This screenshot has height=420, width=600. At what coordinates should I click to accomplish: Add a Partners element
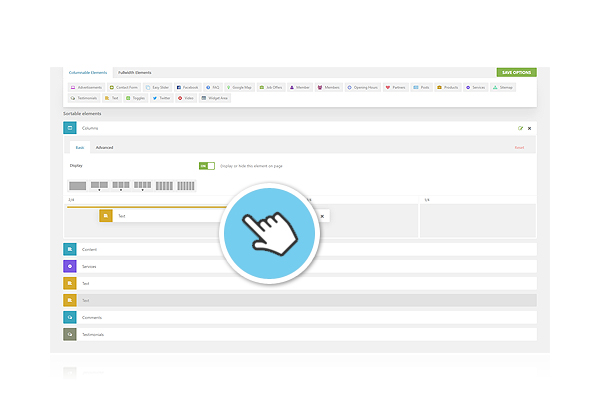(x=396, y=88)
